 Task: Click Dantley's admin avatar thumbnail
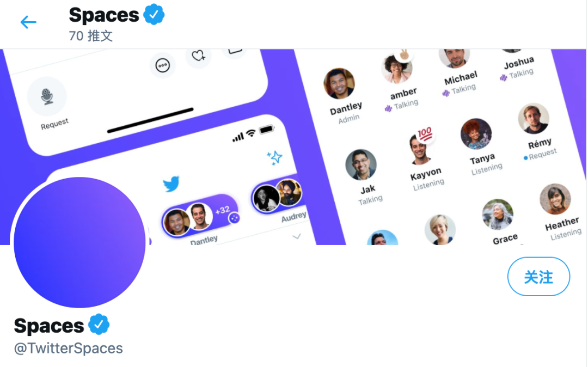(x=340, y=83)
